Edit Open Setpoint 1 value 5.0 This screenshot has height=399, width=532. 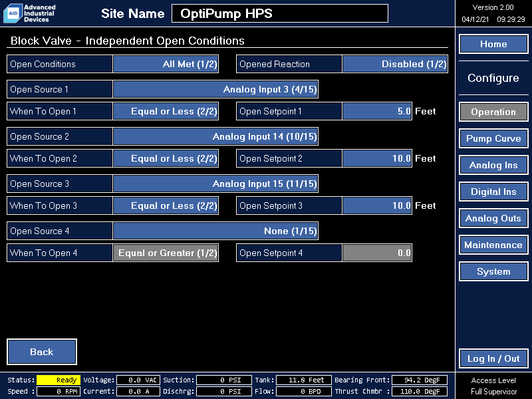(377, 111)
